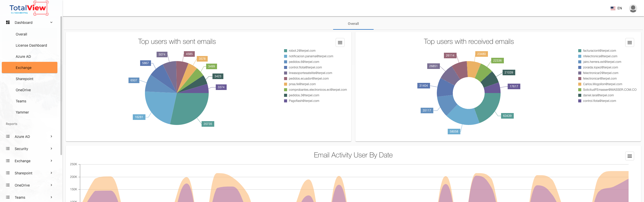Click the Azure AD reports list icon
Image resolution: width=644 pixels, height=202 pixels.
[x=8, y=136]
